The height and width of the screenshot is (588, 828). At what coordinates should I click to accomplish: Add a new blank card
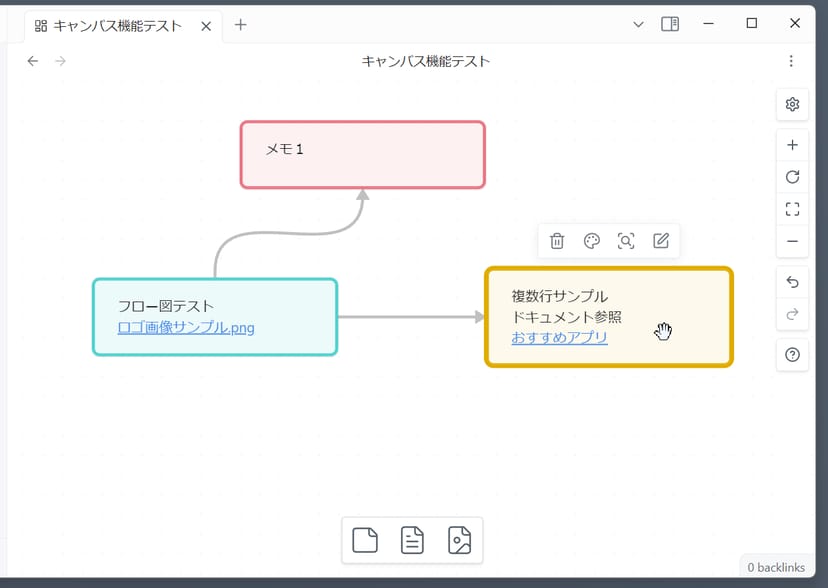(366, 541)
